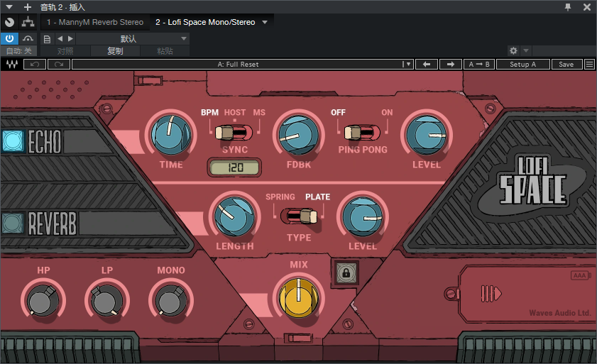Click the echo LEVEL knob

point(426,135)
